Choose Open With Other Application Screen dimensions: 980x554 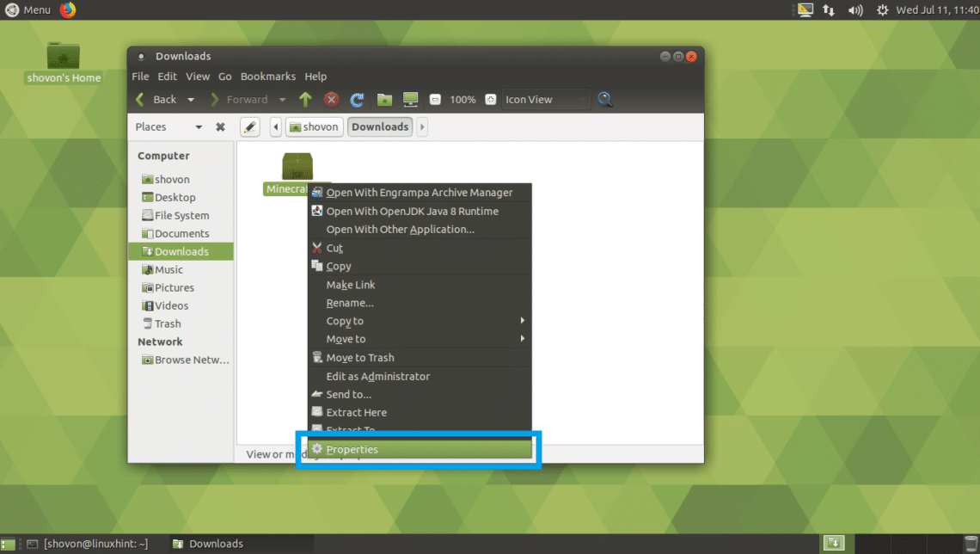point(420,230)
